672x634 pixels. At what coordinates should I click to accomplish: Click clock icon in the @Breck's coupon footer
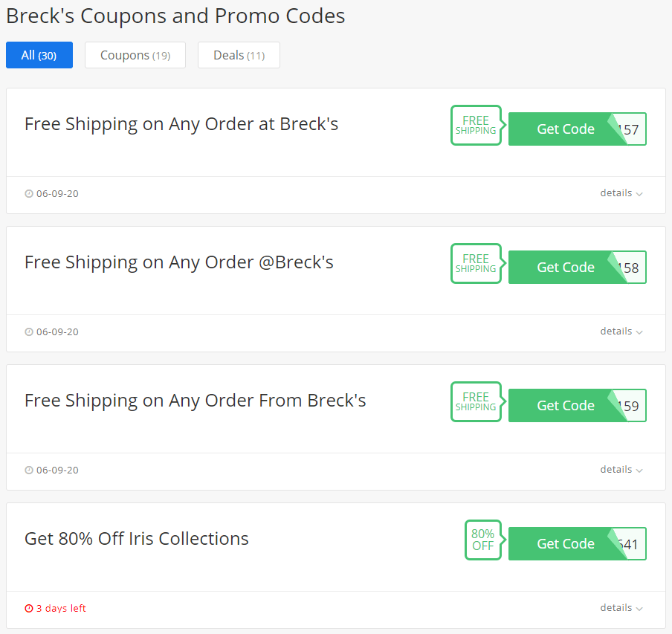pyautogui.click(x=29, y=332)
